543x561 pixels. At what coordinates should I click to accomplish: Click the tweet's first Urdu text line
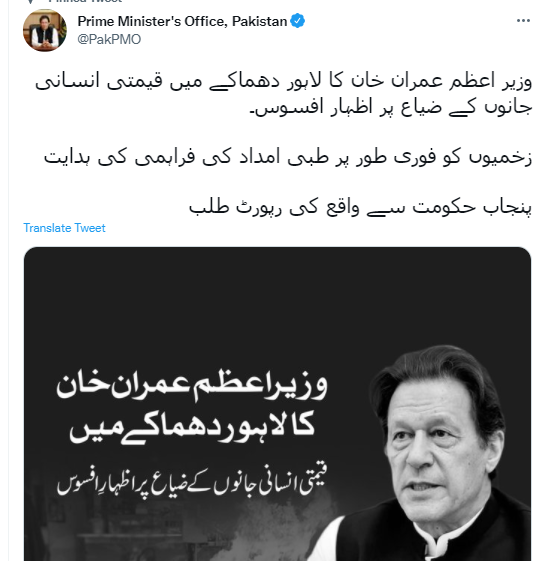click(284, 82)
